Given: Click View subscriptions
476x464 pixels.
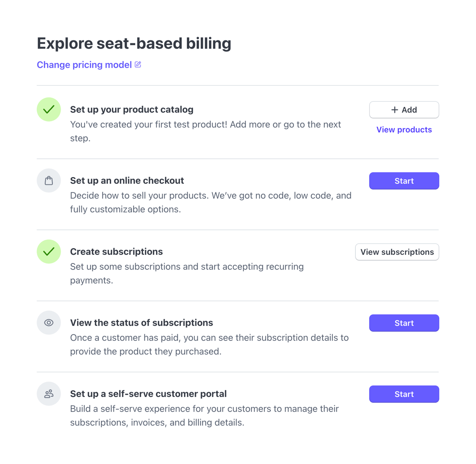Looking at the screenshot, I should coord(397,252).
